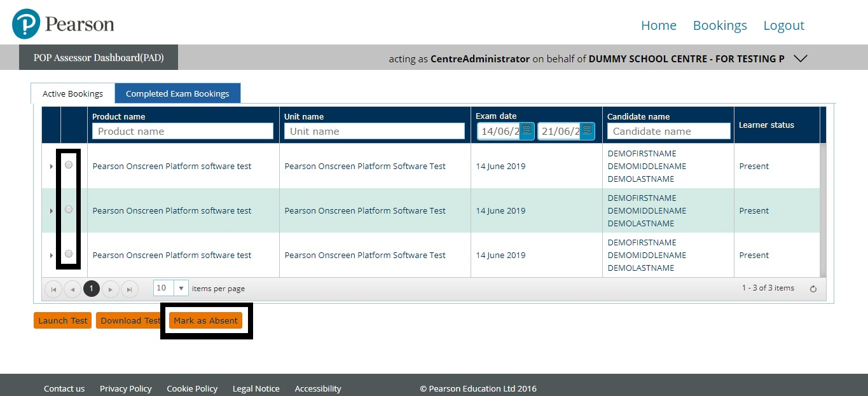Refresh the bookings grid
Screen dimensions: 868x396
coord(813,288)
